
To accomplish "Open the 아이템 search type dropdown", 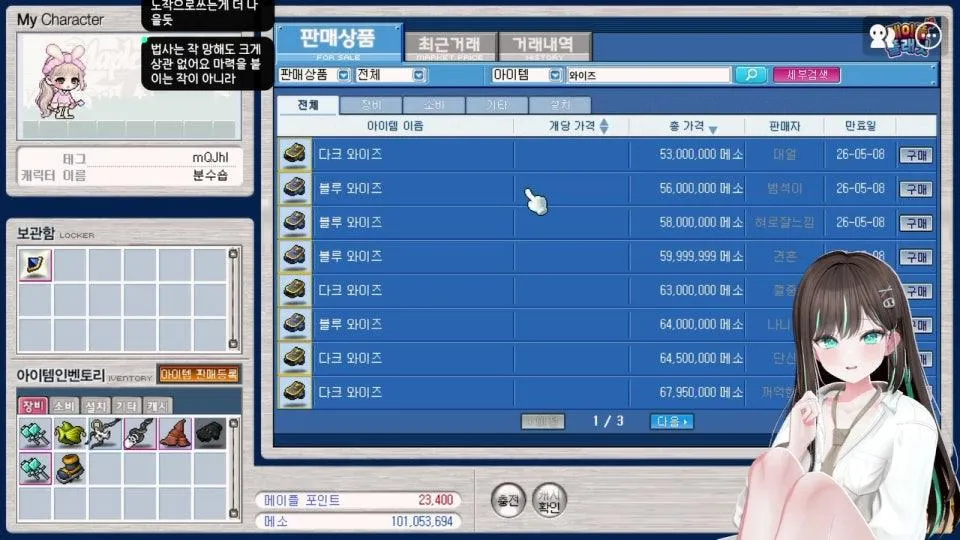I will point(555,75).
